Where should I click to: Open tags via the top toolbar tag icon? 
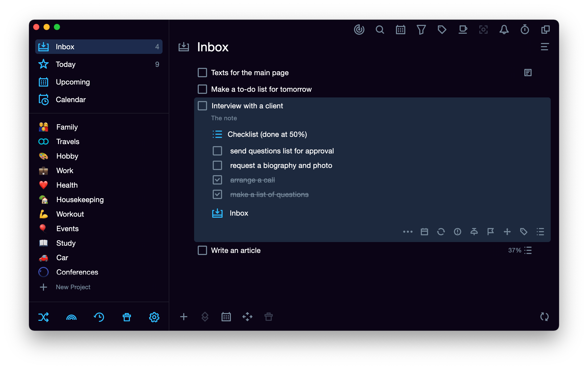click(442, 30)
